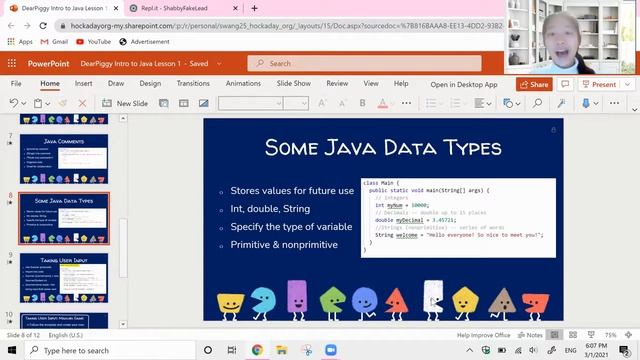Viewport: 640px width, 360px height.
Task: Open the Shapes gallery dropdown
Action: [512, 103]
